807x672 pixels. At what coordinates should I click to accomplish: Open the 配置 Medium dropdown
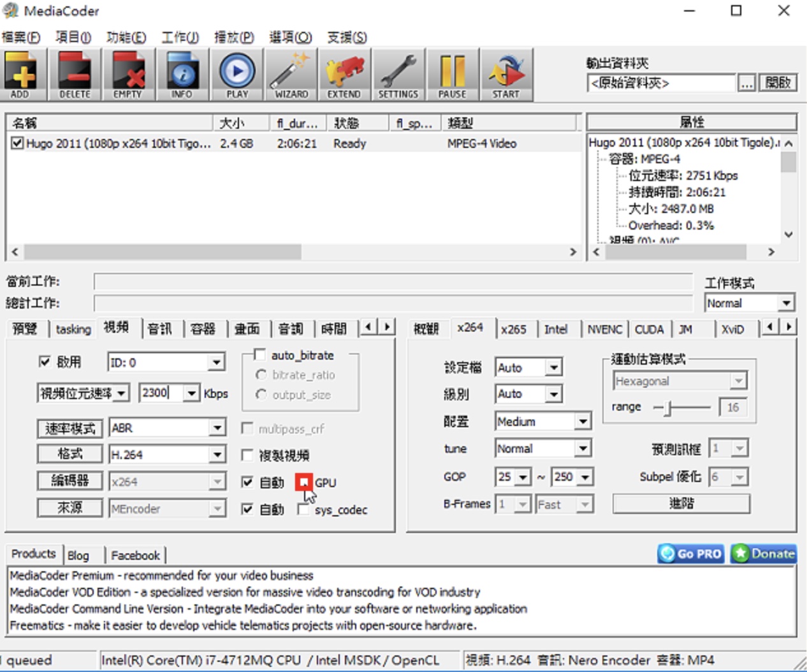583,421
